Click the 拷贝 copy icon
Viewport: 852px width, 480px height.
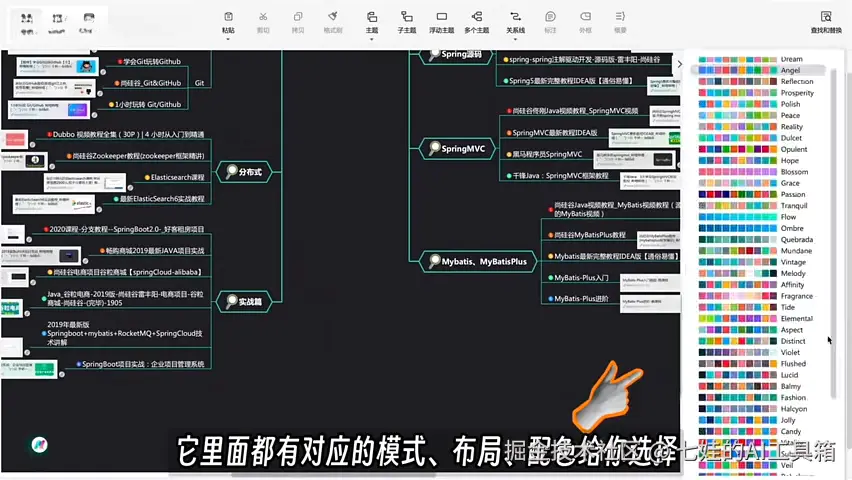click(x=298, y=17)
